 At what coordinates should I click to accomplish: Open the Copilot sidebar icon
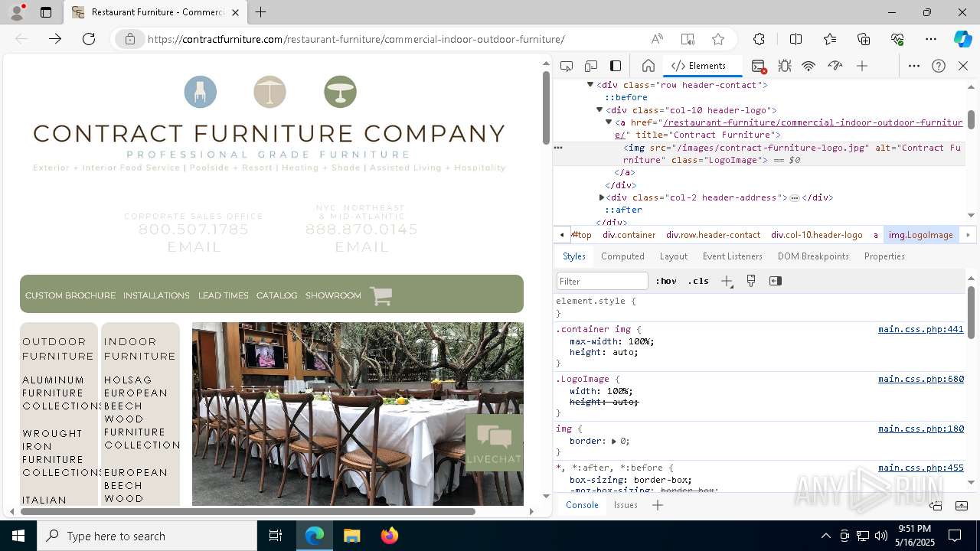(962, 39)
